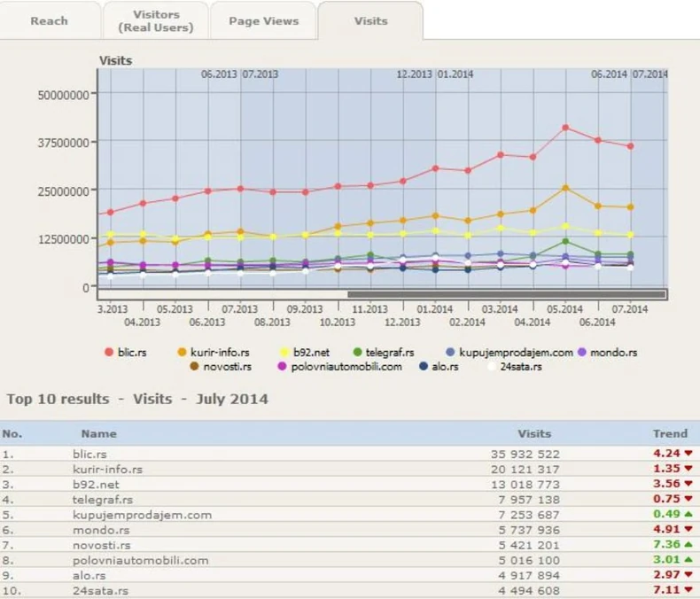Click red down arrow for 24sata.rs trend

(687, 590)
